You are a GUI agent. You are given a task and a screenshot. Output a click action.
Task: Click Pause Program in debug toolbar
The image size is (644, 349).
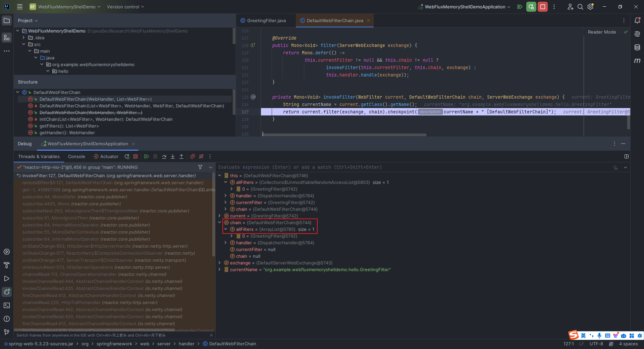click(x=155, y=156)
